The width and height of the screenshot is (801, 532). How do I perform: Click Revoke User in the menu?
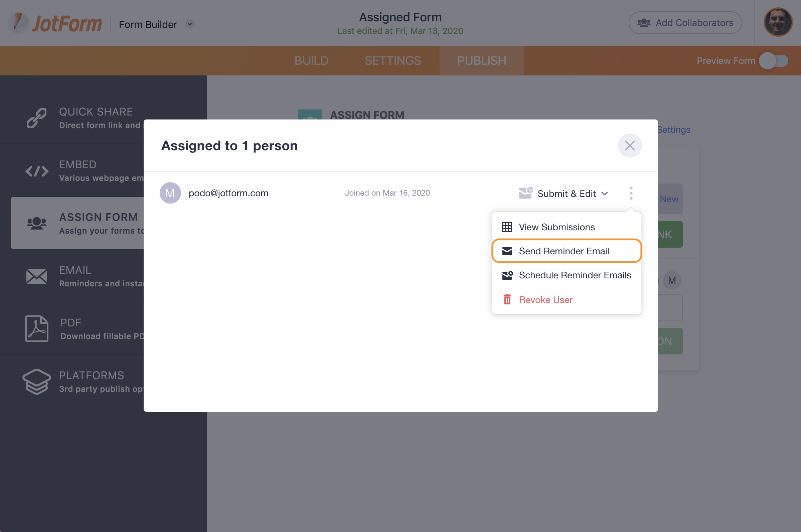pyautogui.click(x=545, y=300)
